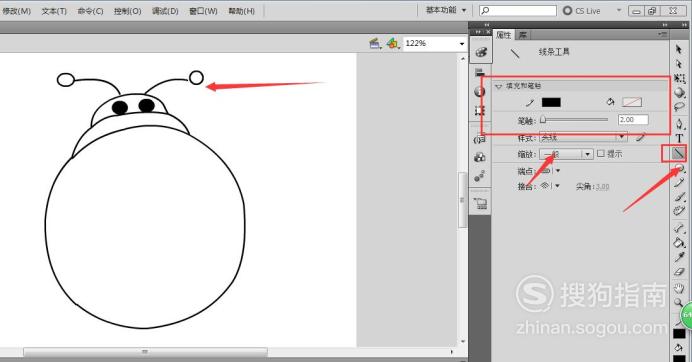Screen dimensions: 692x362
Task: Open the Transform panel icon
Action: 480,110
